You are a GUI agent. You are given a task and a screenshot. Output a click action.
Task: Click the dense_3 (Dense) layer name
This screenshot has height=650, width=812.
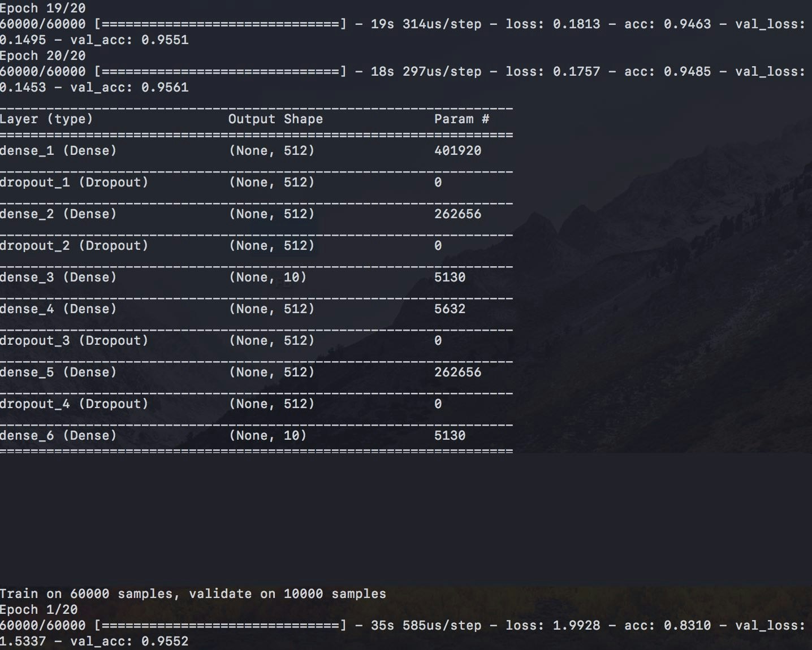point(58,277)
